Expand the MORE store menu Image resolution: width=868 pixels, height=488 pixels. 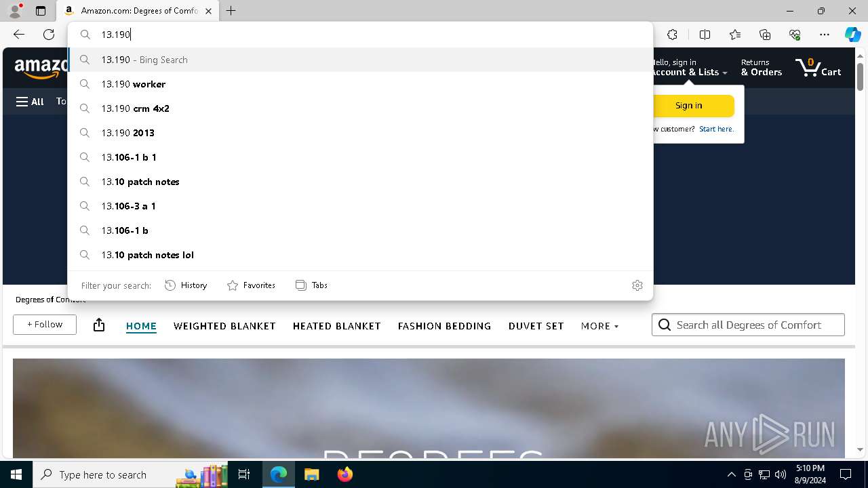599,326
